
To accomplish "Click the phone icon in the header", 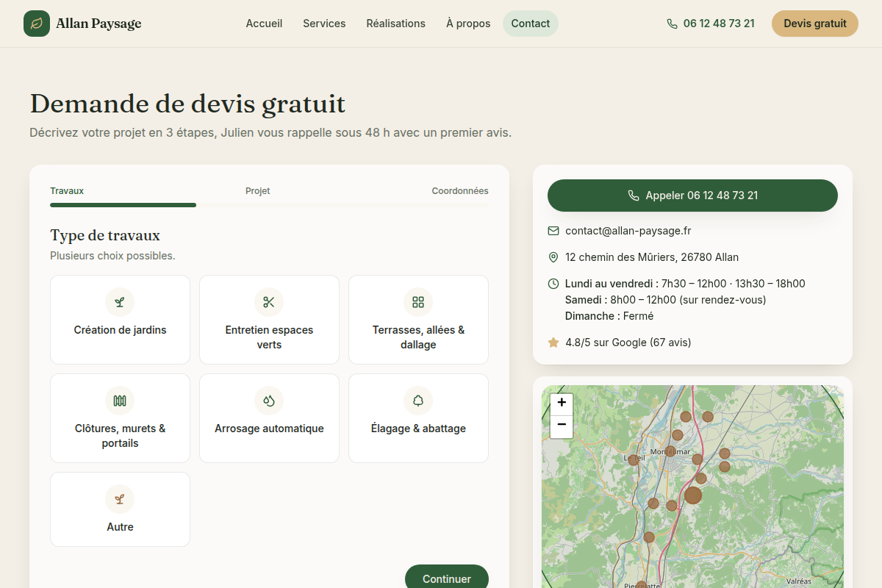I will 672,24.
